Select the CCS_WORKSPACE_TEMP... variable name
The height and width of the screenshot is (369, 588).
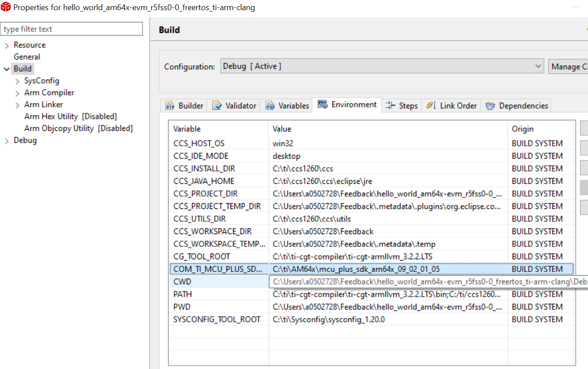220,244
